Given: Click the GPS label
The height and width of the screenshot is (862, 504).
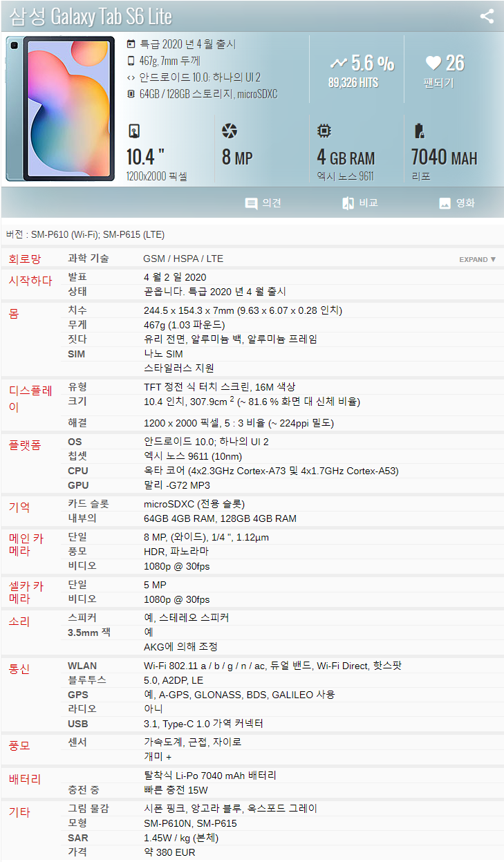Looking at the screenshot, I should tap(78, 695).
